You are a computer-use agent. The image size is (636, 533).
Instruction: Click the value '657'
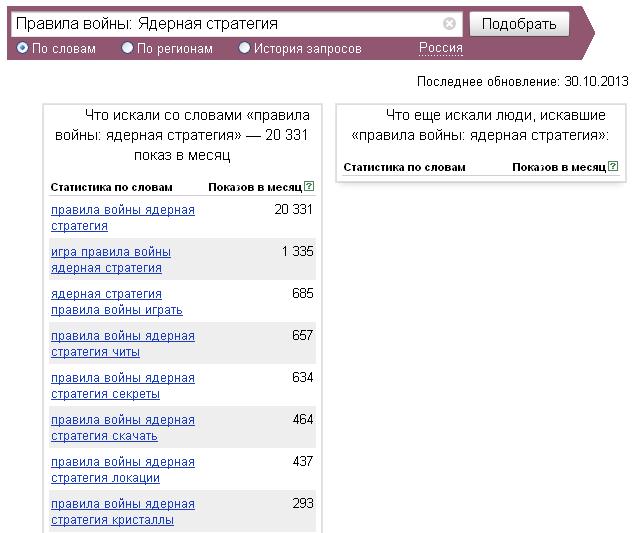pyautogui.click(x=303, y=335)
